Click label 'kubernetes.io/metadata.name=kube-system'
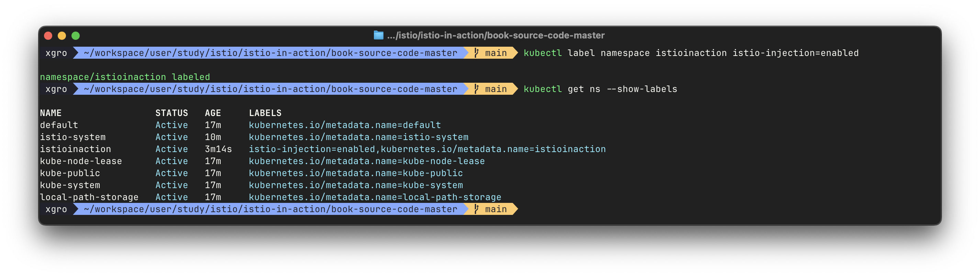The width and height of the screenshot is (980, 276). (356, 185)
